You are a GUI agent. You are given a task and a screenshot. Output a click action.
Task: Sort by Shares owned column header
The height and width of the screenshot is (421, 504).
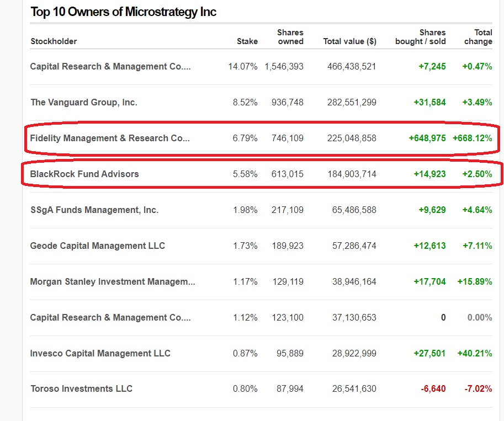[x=290, y=37]
